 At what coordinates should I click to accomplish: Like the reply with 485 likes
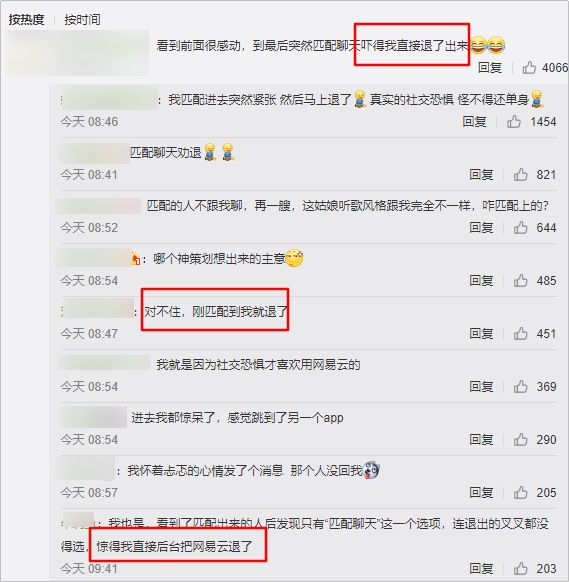tap(520, 281)
